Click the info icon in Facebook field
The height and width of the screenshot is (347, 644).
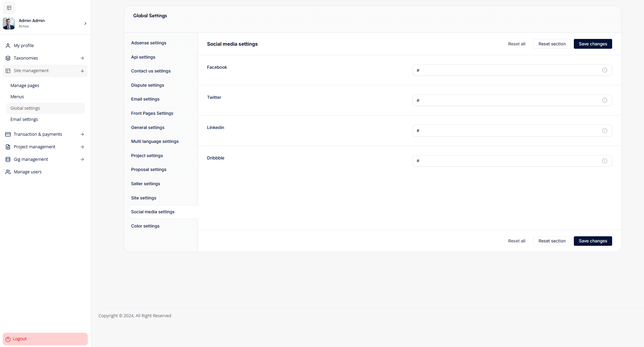point(604,70)
